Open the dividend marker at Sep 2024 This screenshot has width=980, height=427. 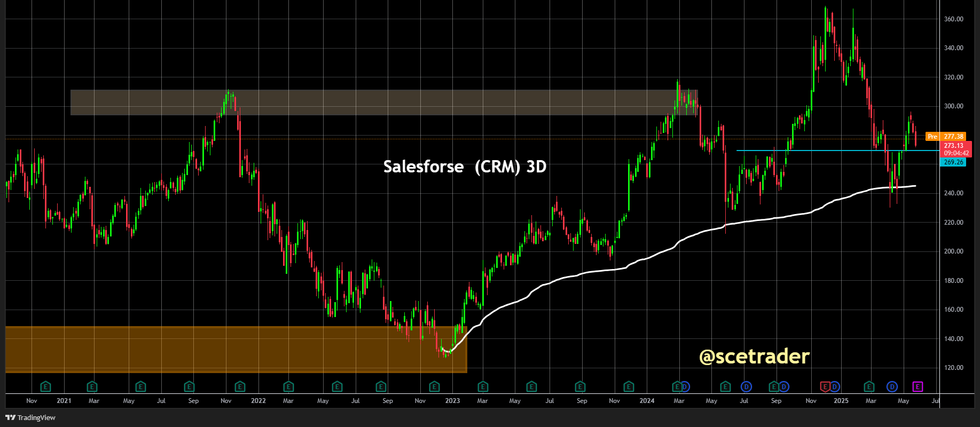(783, 386)
